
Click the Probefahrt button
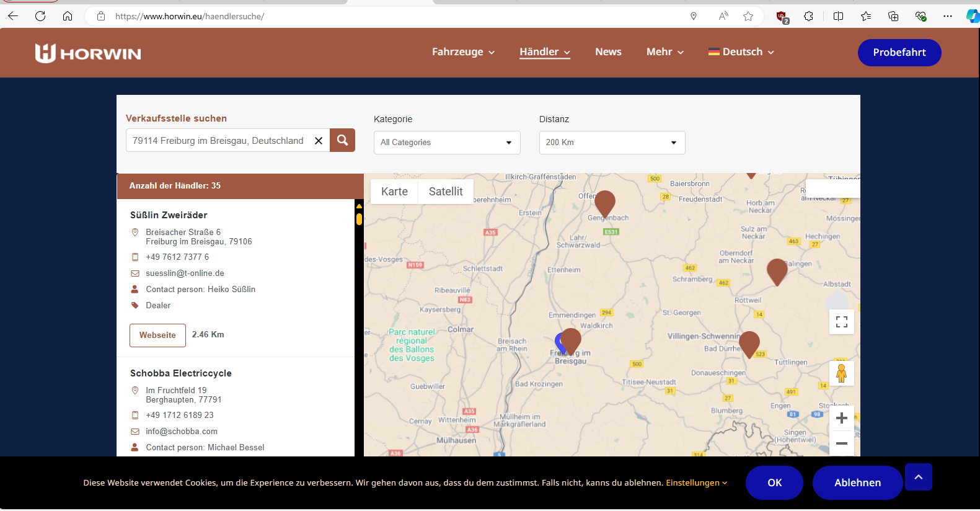(x=899, y=53)
